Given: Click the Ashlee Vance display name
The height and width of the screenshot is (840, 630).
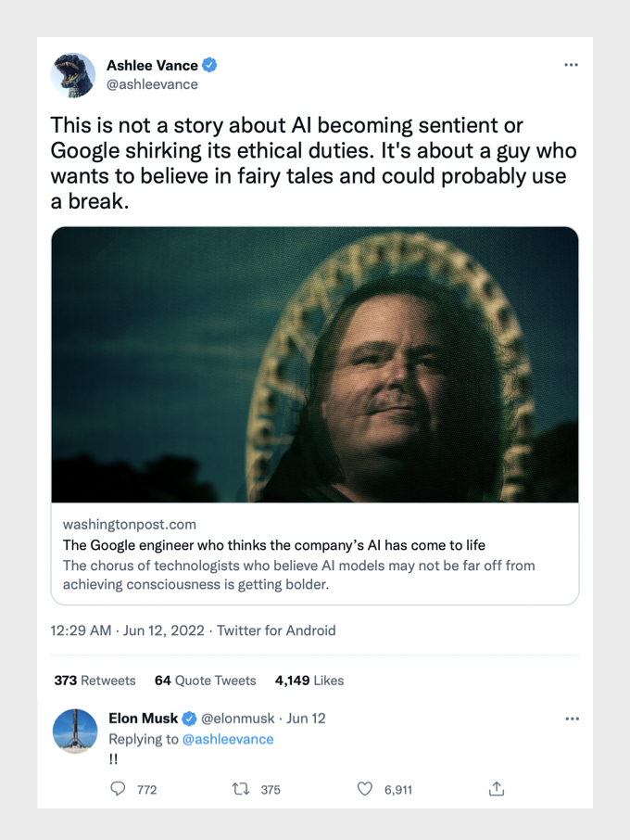Looking at the screenshot, I should [152, 65].
